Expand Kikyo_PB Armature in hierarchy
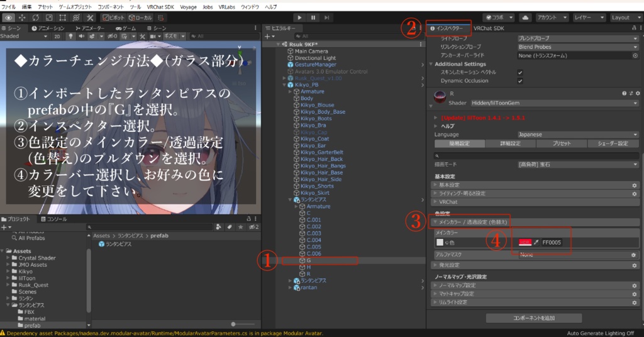 (291, 92)
